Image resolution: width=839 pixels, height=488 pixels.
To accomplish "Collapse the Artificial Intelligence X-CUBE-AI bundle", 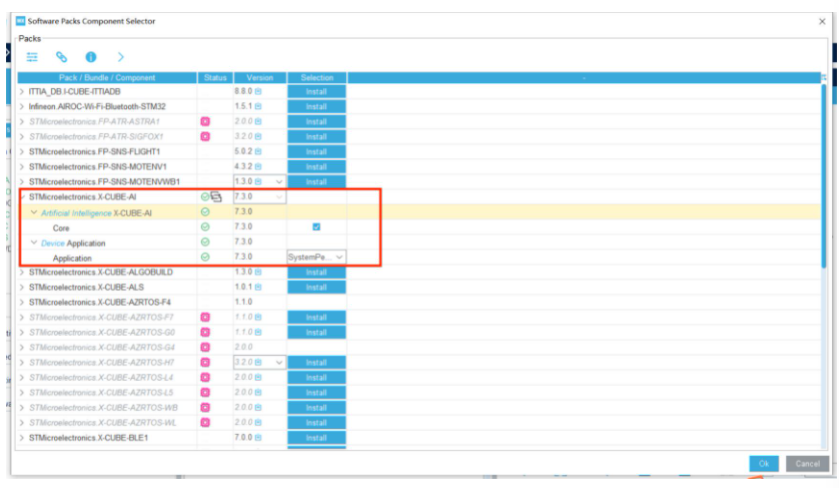I will (x=34, y=212).
